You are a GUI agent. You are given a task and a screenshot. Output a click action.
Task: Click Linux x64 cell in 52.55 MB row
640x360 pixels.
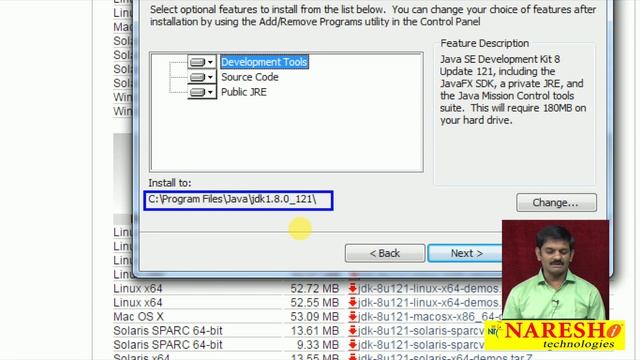[x=138, y=303]
